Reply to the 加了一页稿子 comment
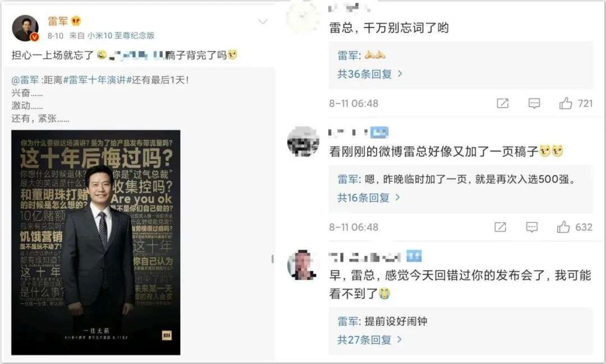606x364 pixels. (x=532, y=227)
